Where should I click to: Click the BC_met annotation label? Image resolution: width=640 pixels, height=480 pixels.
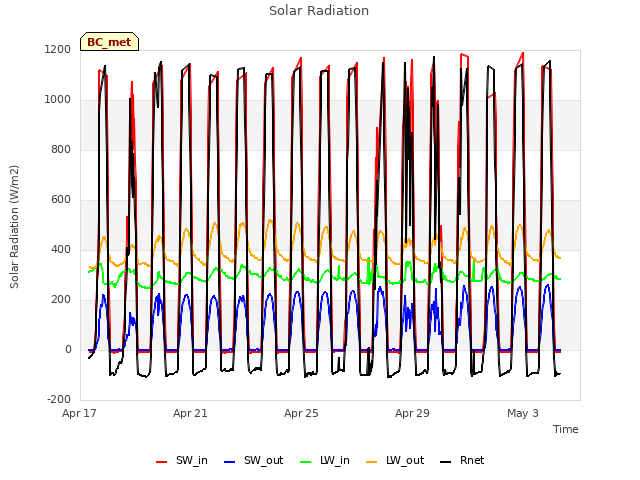click(x=109, y=42)
